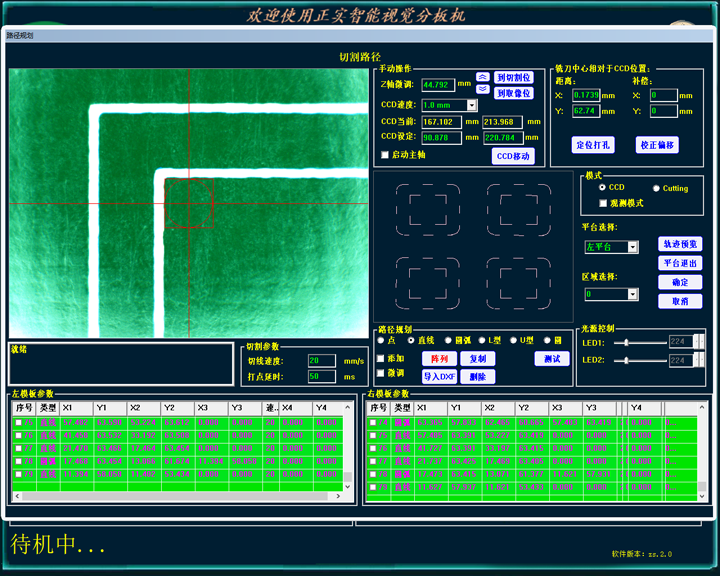Click the CCD设定 X field 90.878
The height and width of the screenshot is (576, 720).
442,138
